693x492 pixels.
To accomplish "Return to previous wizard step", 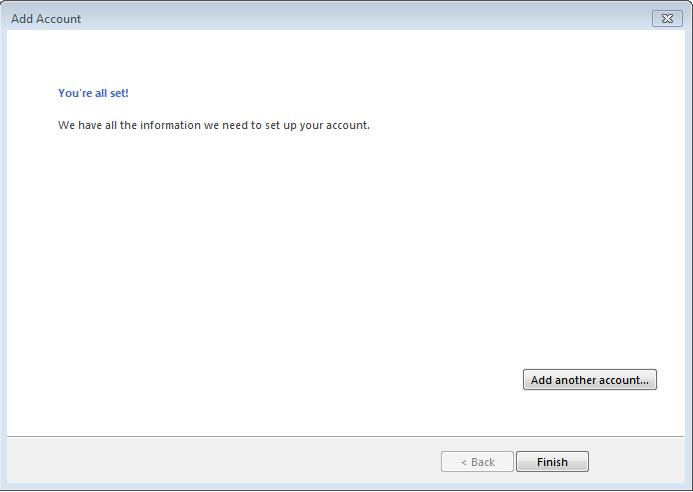I will 477,462.
